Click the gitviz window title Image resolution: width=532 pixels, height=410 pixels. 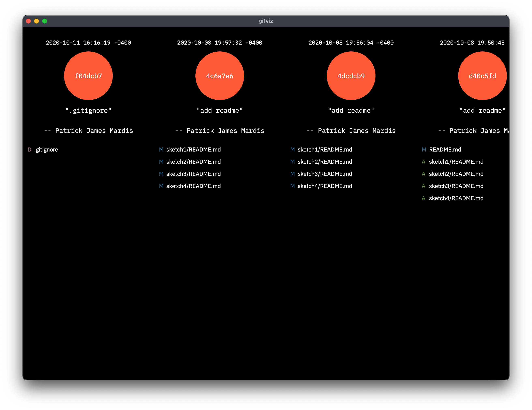[266, 21]
